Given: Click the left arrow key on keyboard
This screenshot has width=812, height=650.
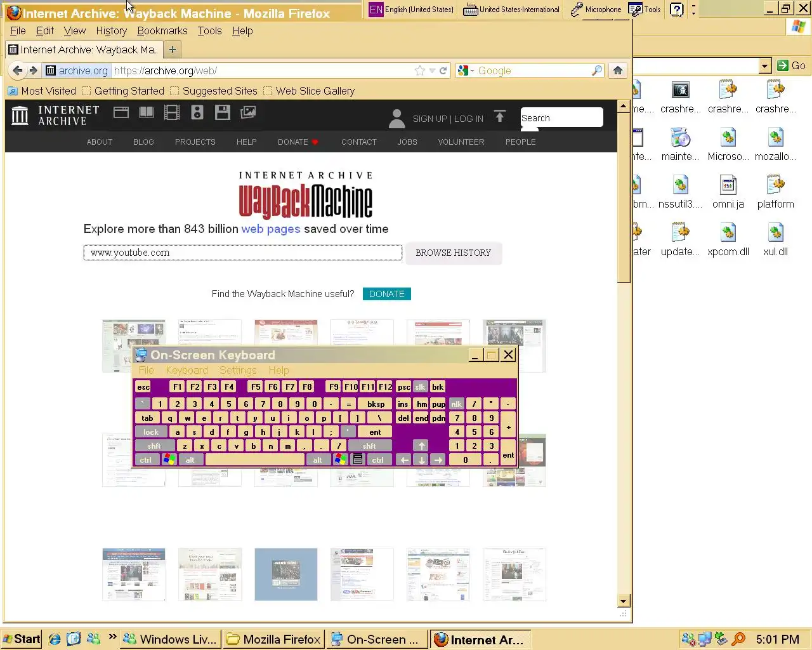Looking at the screenshot, I should [x=404, y=460].
